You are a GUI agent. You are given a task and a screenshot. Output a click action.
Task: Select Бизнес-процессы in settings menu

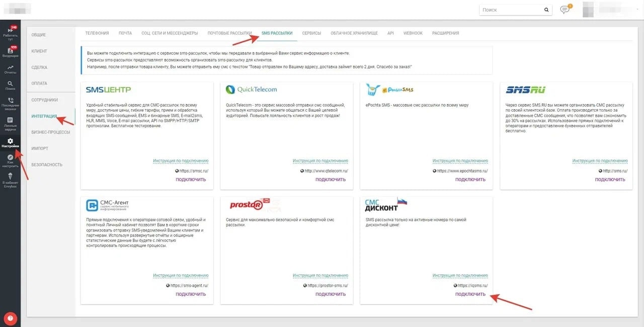pyautogui.click(x=50, y=132)
